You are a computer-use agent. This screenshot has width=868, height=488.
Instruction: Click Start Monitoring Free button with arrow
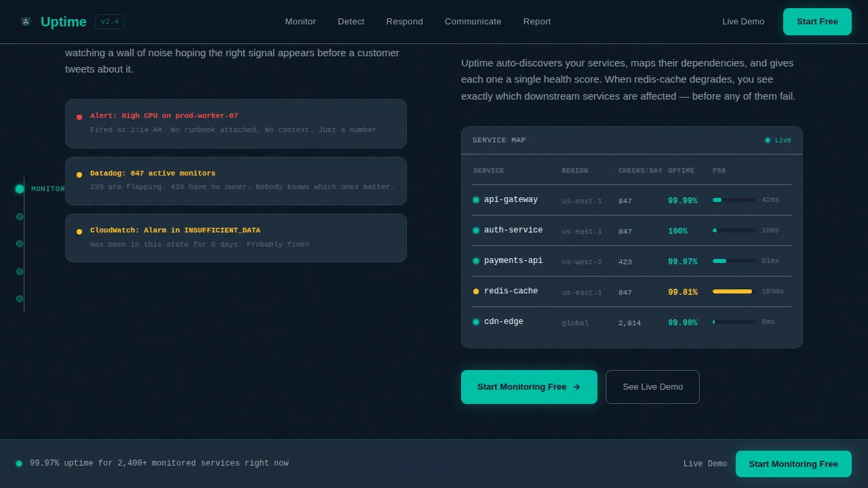529,387
